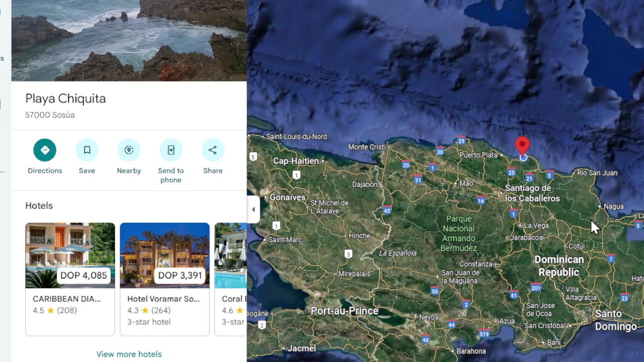Select Port-au-Prince label on the map

pos(344,311)
